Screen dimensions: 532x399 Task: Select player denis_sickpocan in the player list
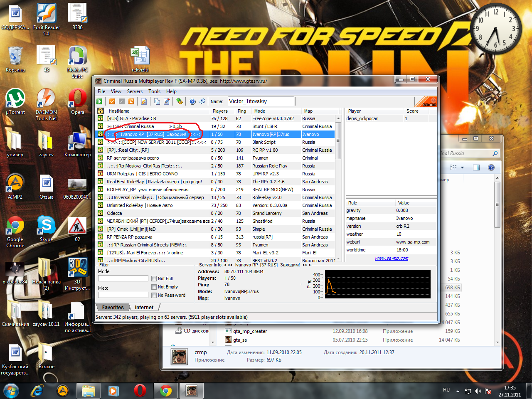(x=391, y=118)
